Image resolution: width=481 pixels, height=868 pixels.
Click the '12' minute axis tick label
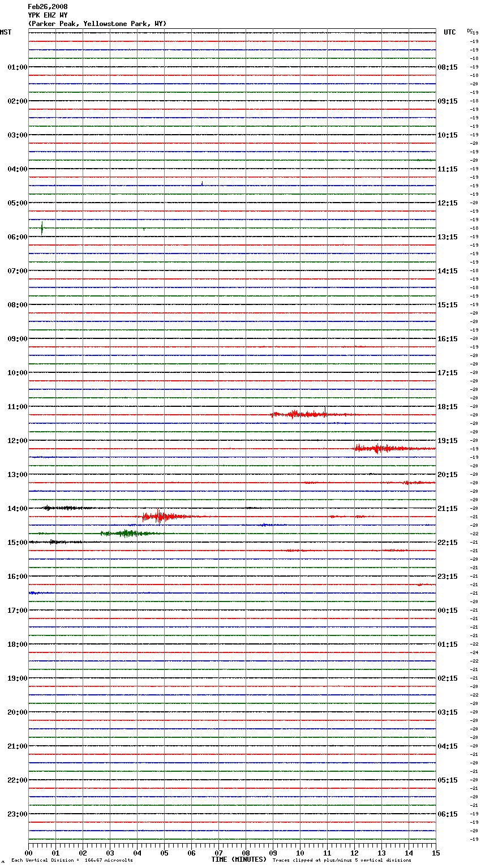pos(354,853)
